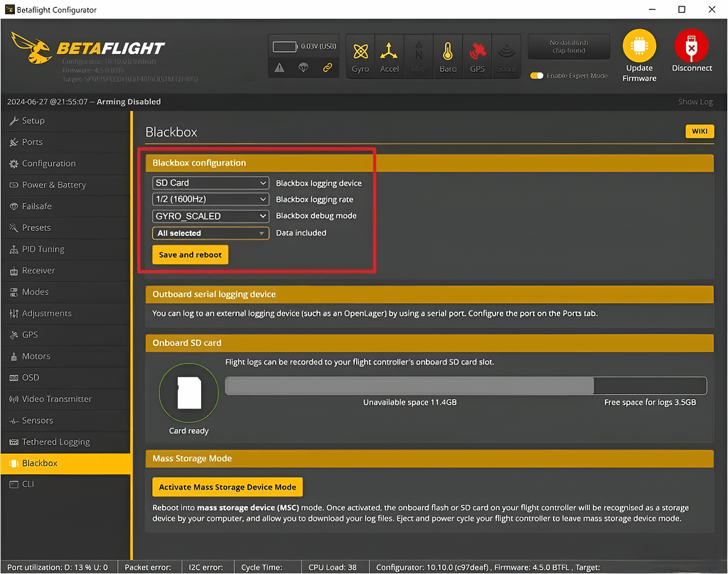
Task: Switch to the Configuration tab
Action: click(65, 163)
